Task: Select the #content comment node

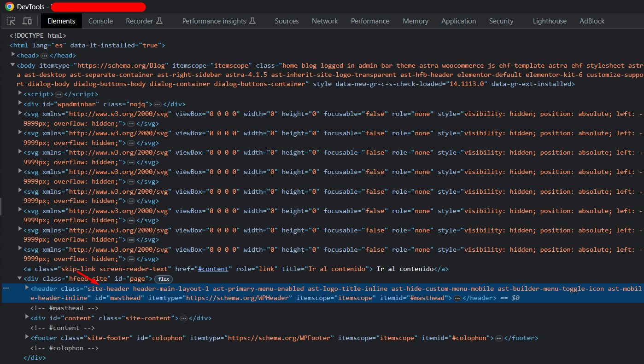Action: click(x=63, y=328)
